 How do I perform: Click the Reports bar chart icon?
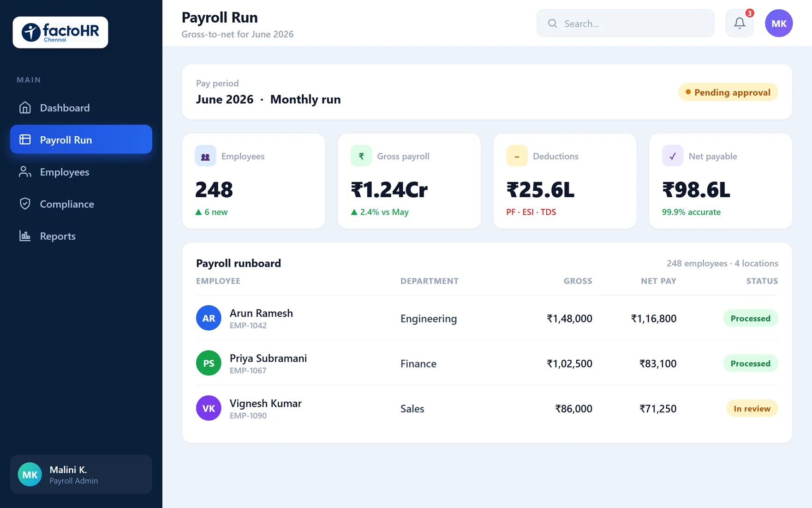point(25,236)
